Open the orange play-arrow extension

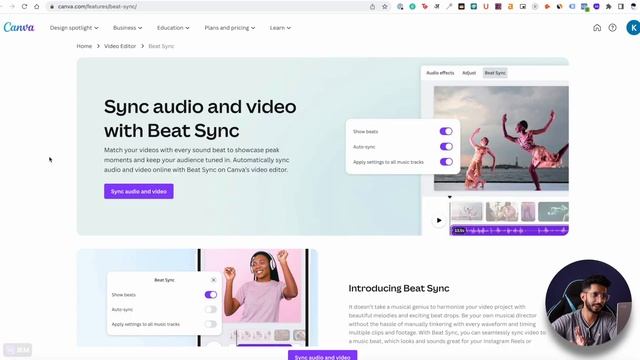pyautogui.click(x=547, y=7)
